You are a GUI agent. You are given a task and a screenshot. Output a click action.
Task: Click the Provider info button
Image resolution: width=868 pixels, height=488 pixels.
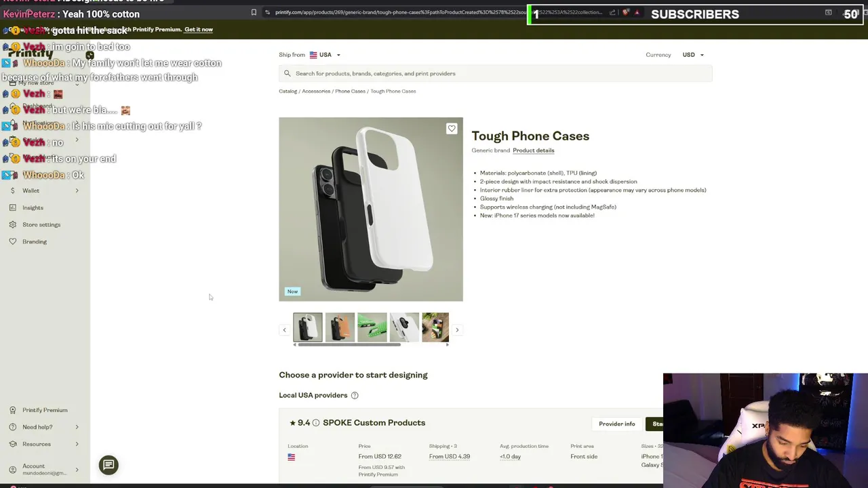617,424
